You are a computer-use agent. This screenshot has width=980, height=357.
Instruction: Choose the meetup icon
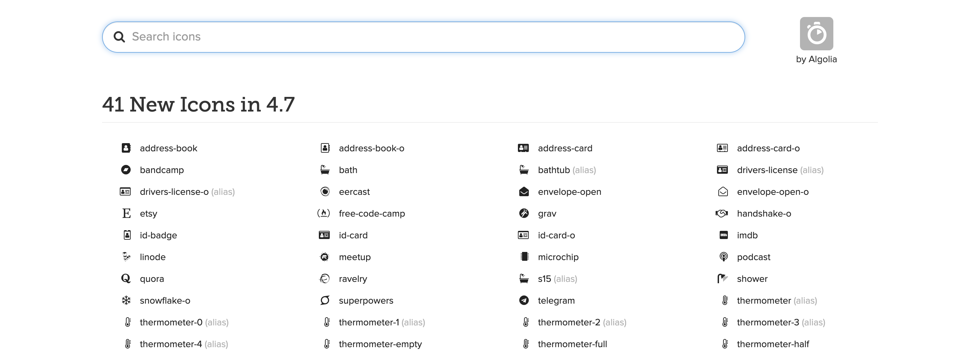325,257
